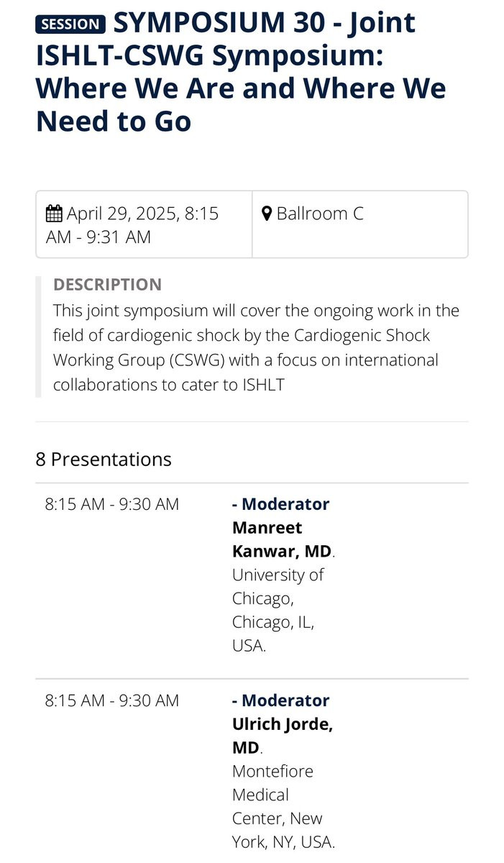Click the SESSION badge label
Screen dimensions: 504x863
tap(70, 24)
